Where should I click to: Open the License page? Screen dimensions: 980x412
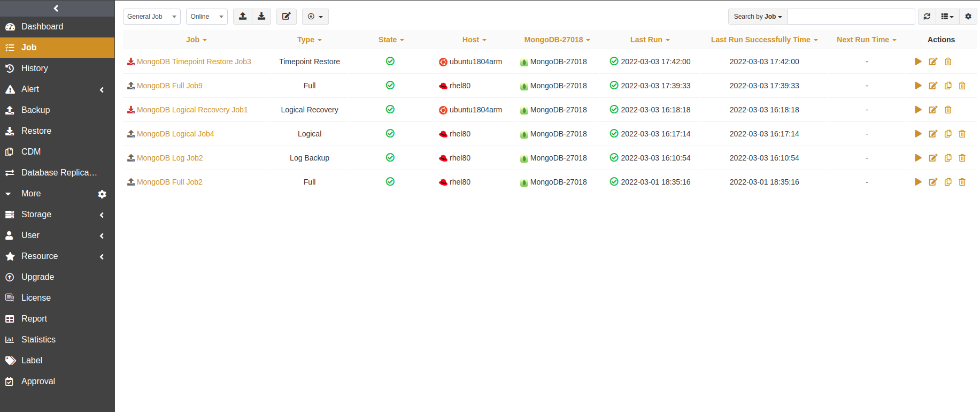click(57, 298)
